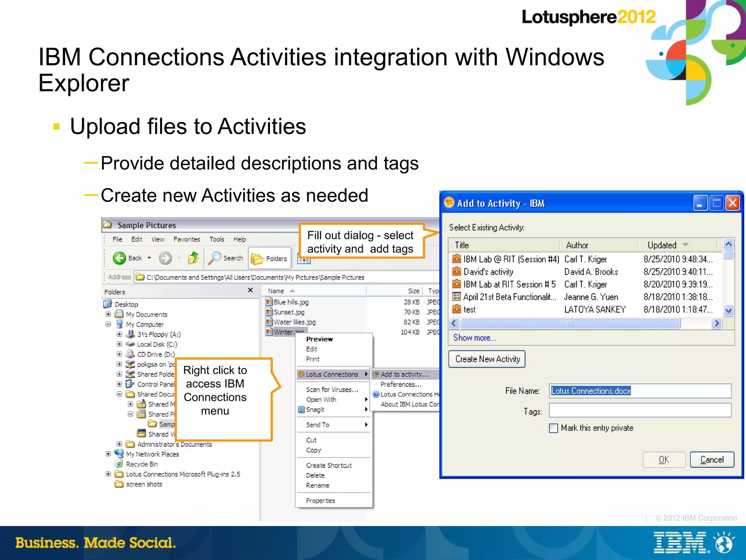Expand the 3½ Floppy (A:) node
746x560 pixels.
119,334
